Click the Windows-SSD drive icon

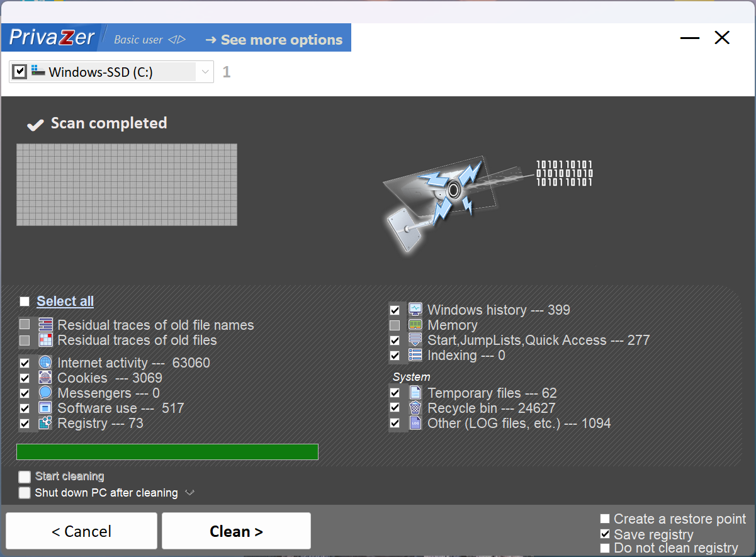pyautogui.click(x=38, y=71)
